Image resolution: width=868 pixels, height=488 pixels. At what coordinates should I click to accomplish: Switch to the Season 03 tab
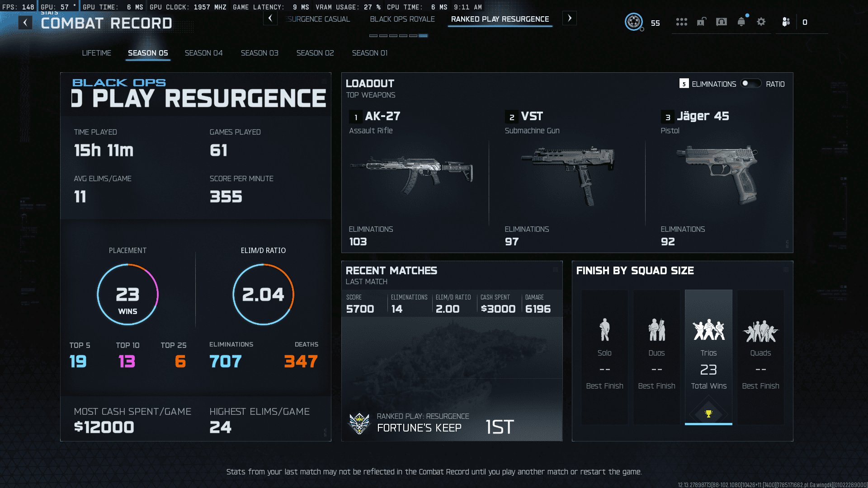pos(259,53)
